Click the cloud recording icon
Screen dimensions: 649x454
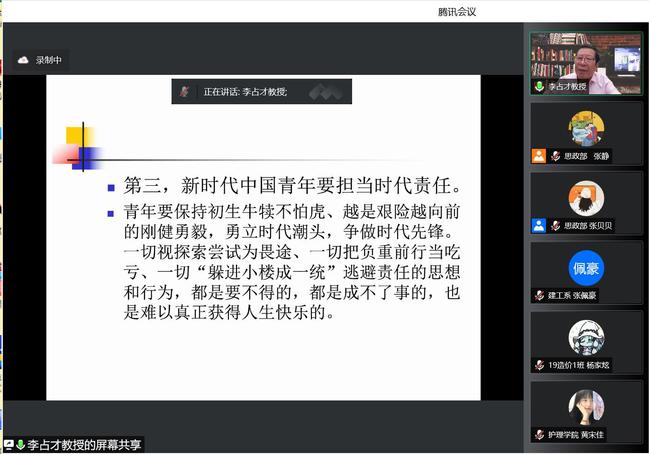point(23,61)
